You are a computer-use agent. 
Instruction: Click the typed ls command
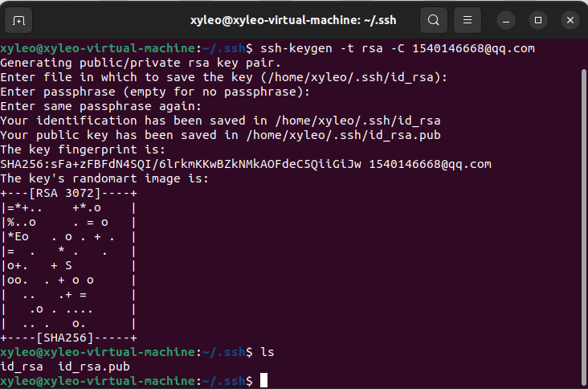267,352
